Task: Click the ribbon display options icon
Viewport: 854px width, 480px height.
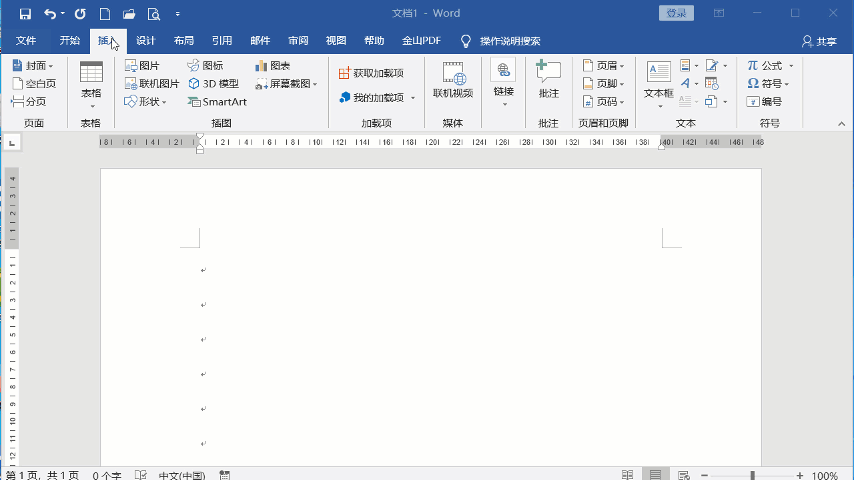Action: point(719,13)
